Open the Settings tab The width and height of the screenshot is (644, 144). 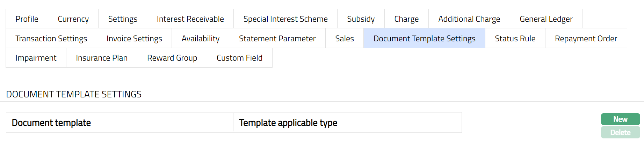pos(123,19)
